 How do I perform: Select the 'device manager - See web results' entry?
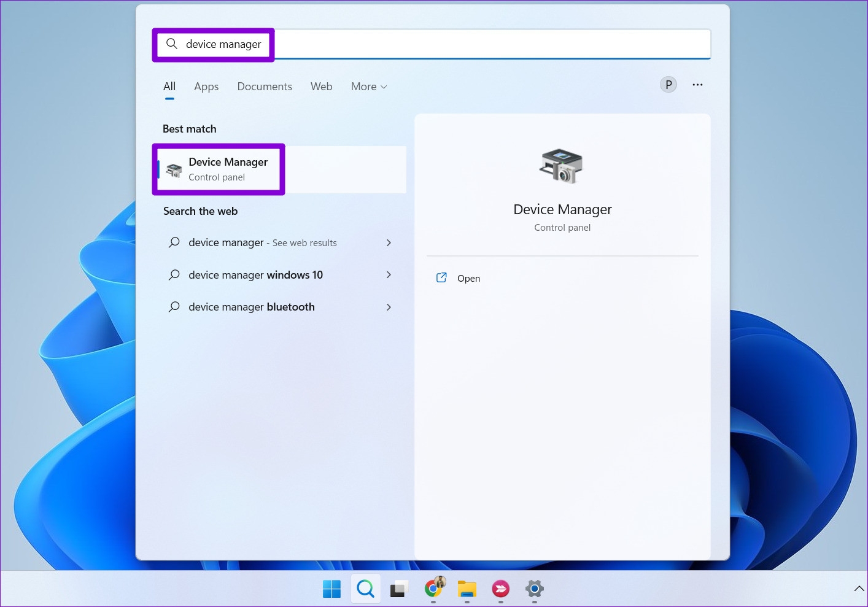click(262, 242)
